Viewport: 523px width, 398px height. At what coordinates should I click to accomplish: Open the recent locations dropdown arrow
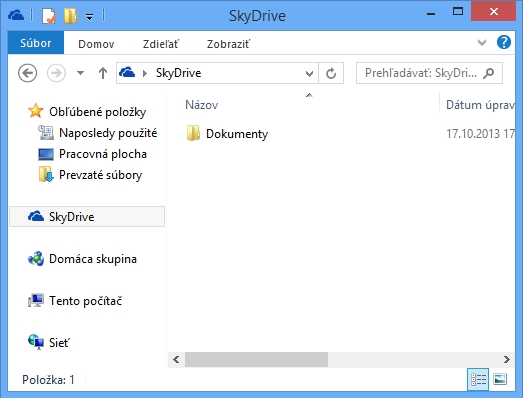(80, 73)
